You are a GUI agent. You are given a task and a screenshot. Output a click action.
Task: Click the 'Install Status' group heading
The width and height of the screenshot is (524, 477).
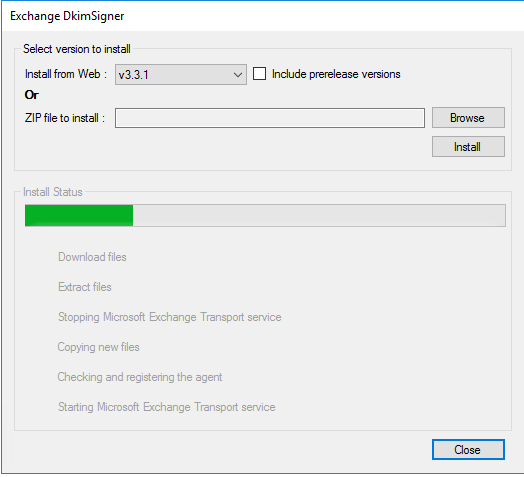click(53, 192)
